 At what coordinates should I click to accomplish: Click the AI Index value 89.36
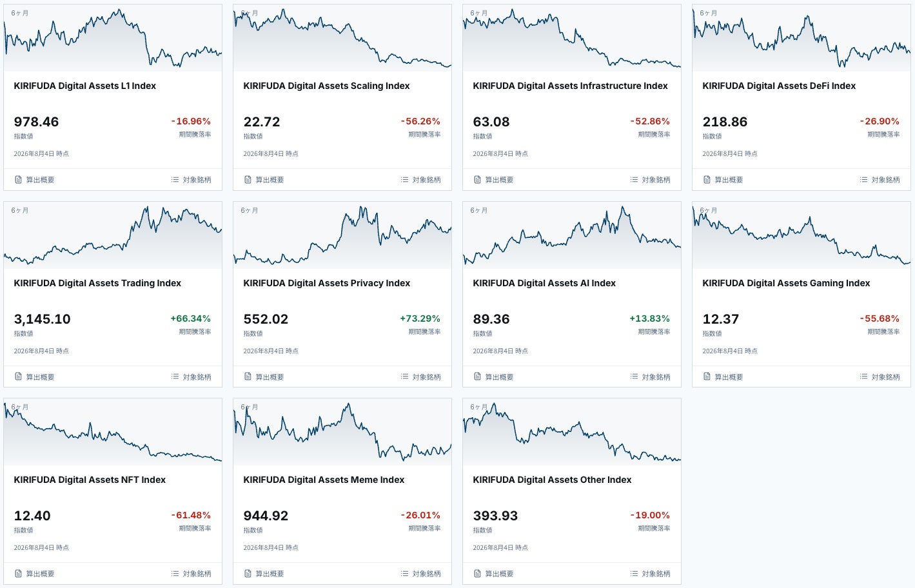point(491,319)
